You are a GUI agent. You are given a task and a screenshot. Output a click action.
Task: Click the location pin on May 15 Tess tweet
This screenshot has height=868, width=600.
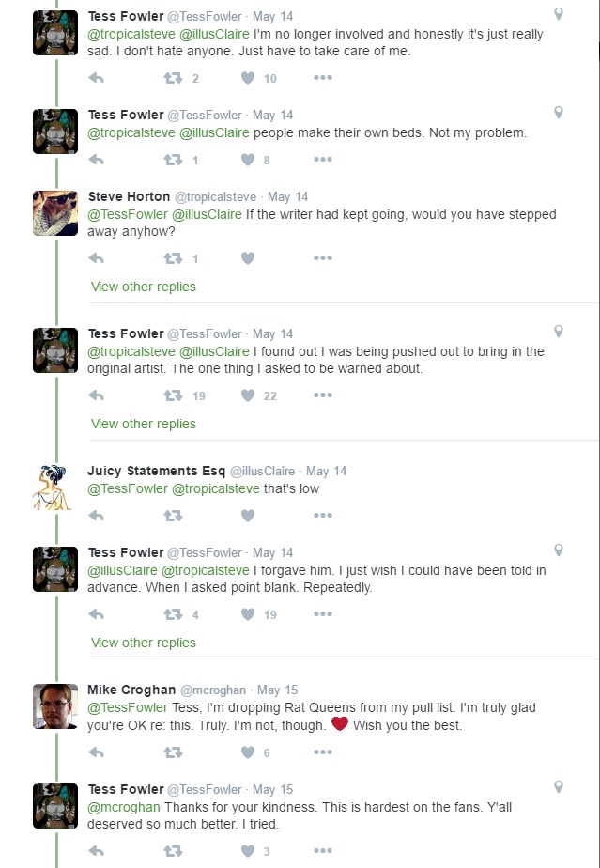tap(559, 787)
